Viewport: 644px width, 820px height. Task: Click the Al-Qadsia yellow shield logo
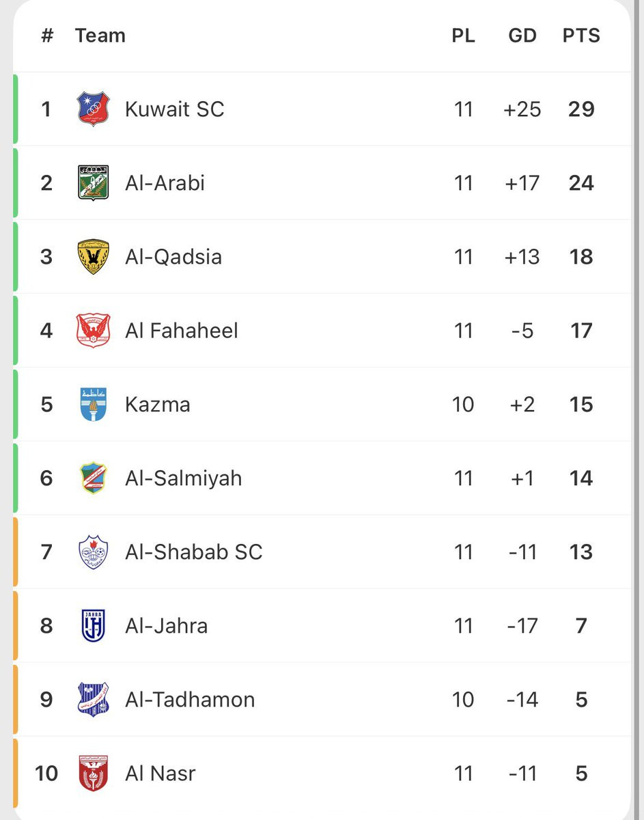tap(93, 257)
